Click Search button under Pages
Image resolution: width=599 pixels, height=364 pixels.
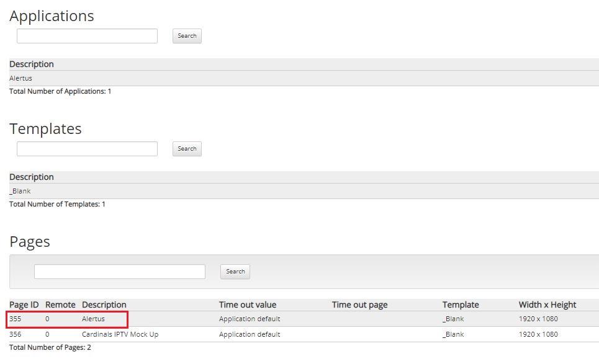[x=235, y=272]
